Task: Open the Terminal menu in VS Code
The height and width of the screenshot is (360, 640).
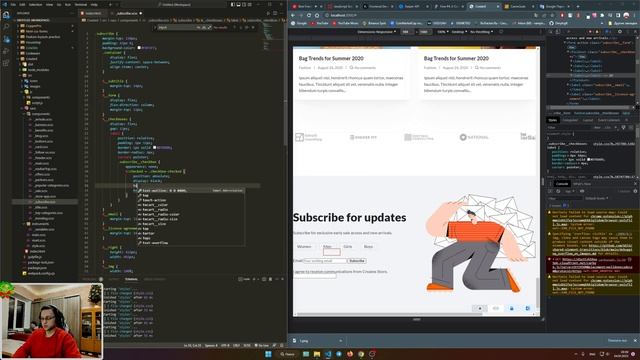Action: coord(81,4)
